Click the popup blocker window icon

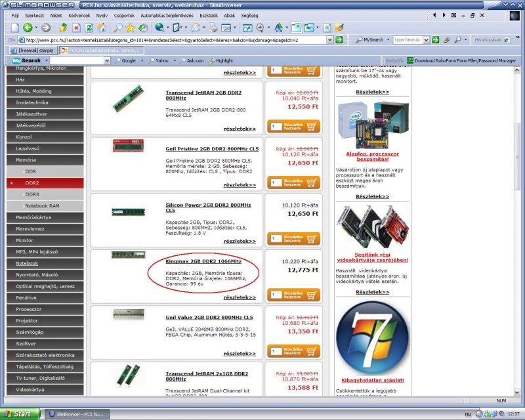[x=297, y=28]
